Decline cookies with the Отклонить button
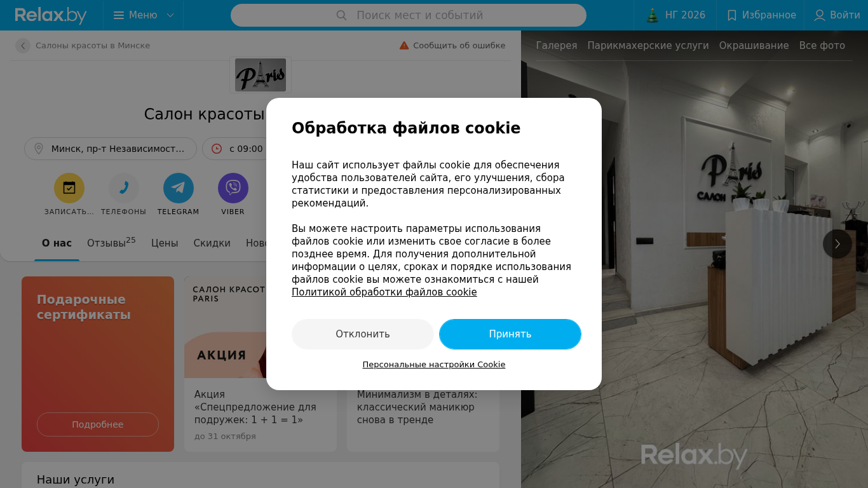 363,334
